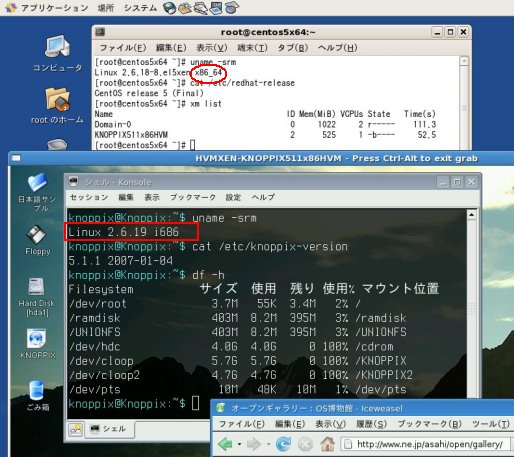This screenshot has width=514, height=457.
Task: Open ファイル(F) menu in Iceweasel
Action: [242, 424]
